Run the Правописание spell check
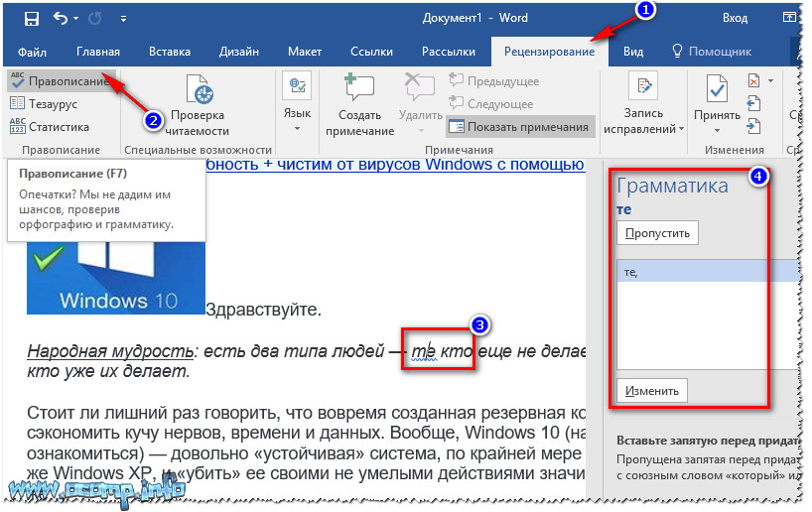Screen dimensions: 812x512 (61, 81)
